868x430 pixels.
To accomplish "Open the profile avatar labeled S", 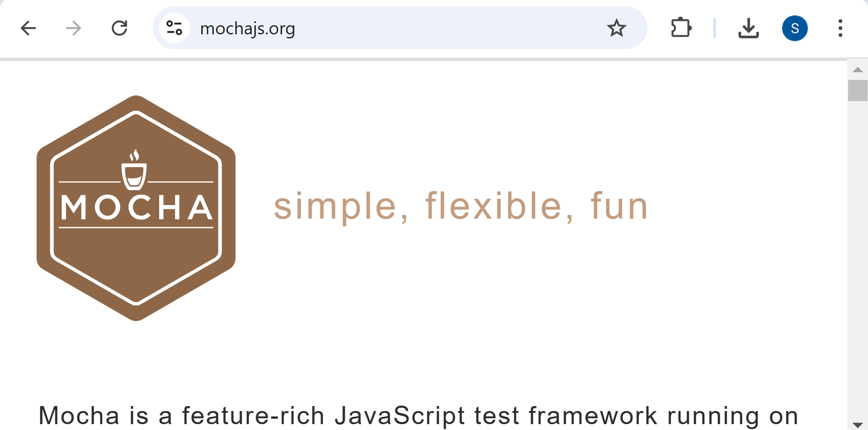I will coord(795,28).
